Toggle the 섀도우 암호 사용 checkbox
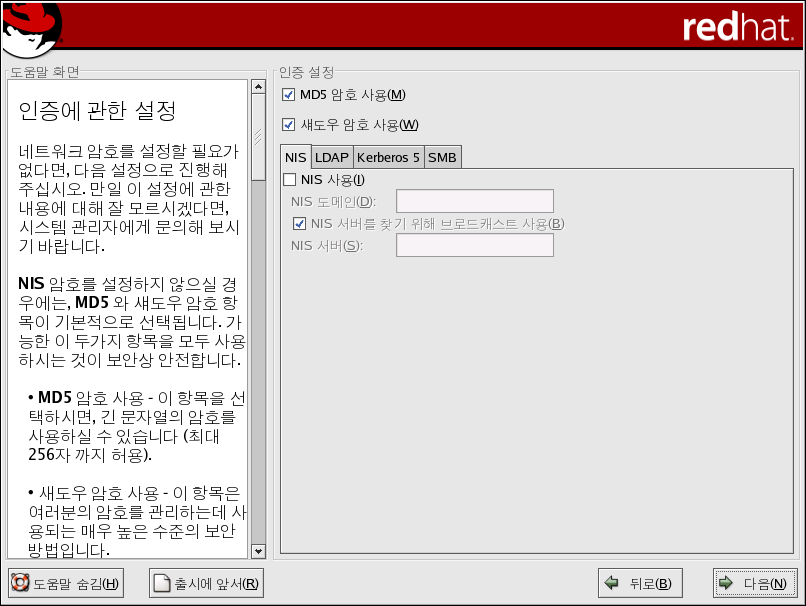The width and height of the screenshot is (806, 606). [290, 125]
